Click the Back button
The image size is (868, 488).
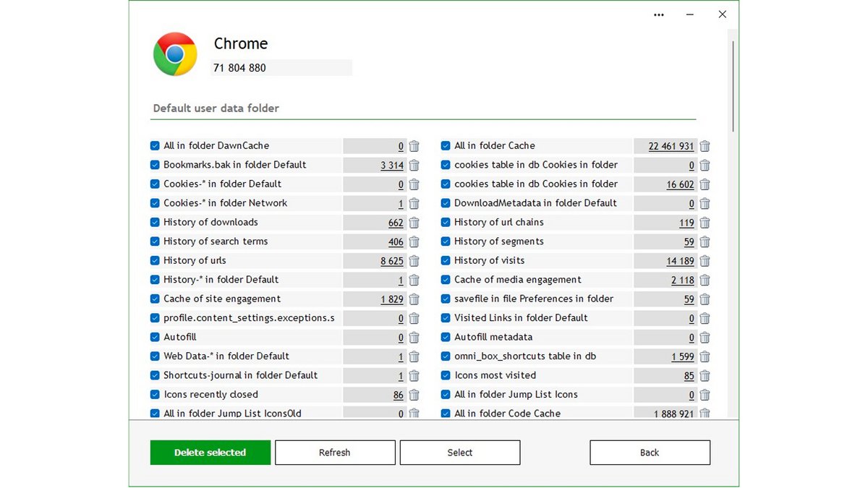click(x=649, y=452)
